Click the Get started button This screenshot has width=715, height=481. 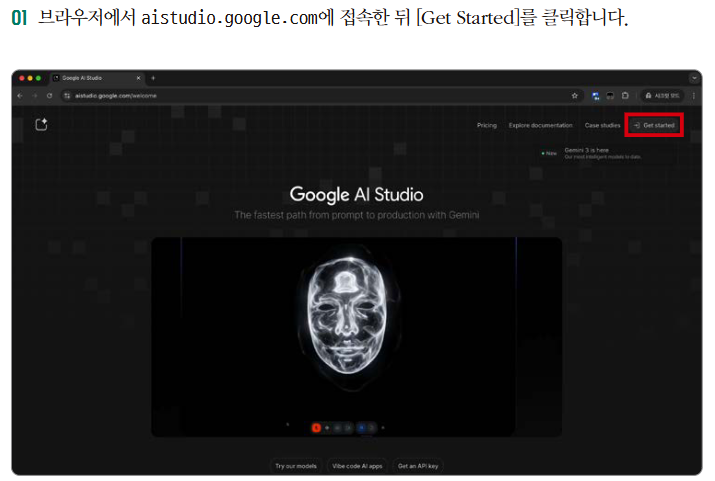[x=654, y=125]
